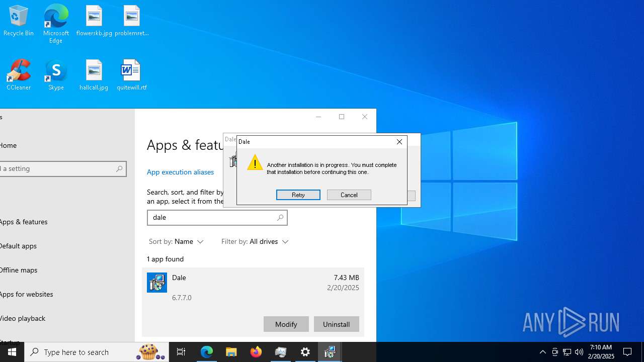Image resolution: width=644 pixels, height=362 pixels.
Task: Maximize the Settings window
Action: [x=342, y=117]
